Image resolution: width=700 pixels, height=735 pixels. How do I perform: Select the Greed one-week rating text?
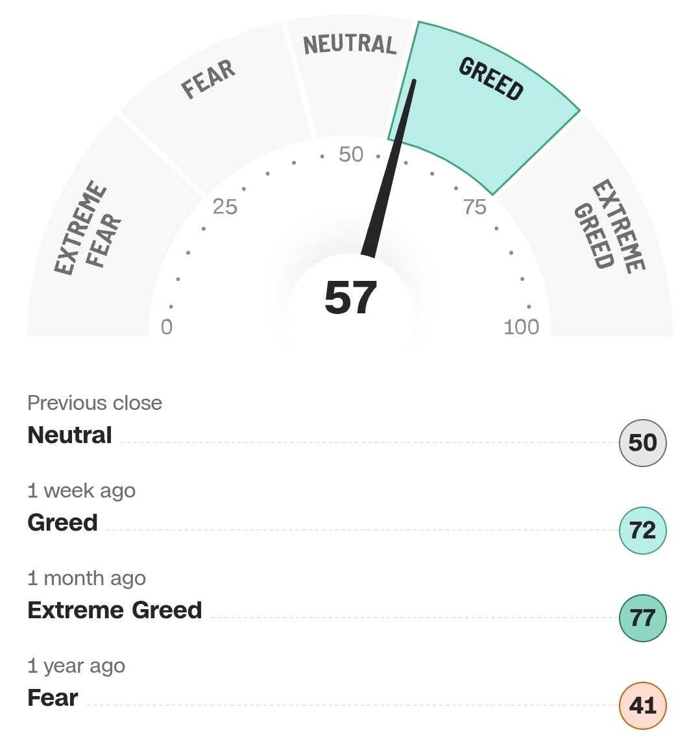pos(62,523)
